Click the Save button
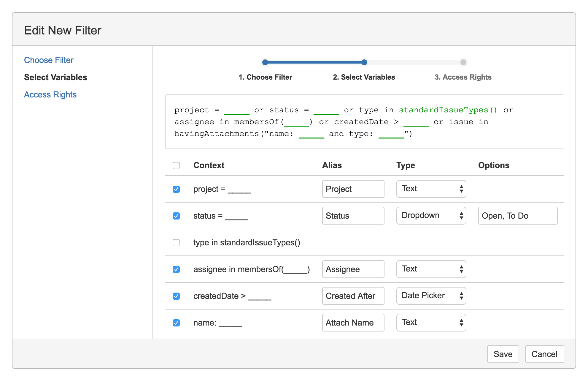The width and height of the screenshot is (588, 382). (503, 354)
